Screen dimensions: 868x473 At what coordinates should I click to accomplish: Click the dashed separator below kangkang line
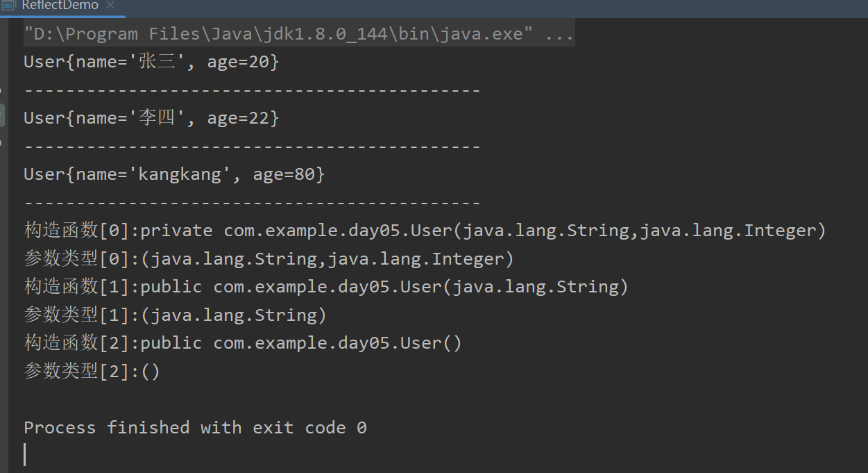(252, 203)
